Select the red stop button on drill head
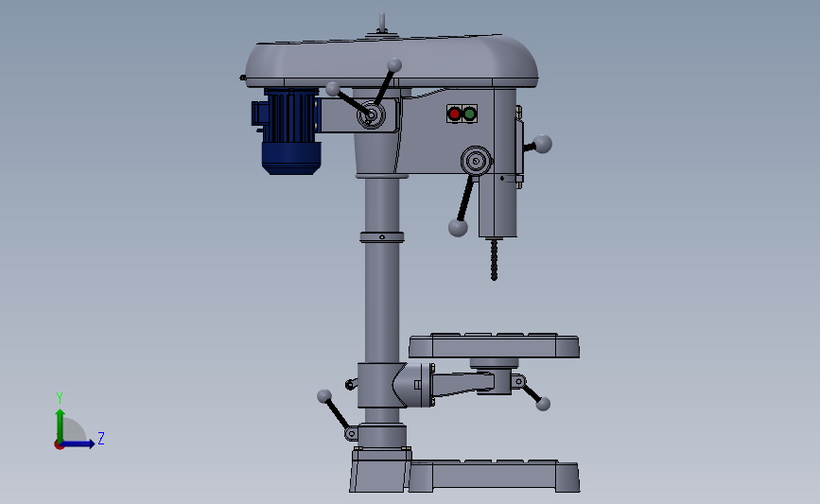Image resolution: width=820 pixels, height=504 pixels. pos(454,114)
